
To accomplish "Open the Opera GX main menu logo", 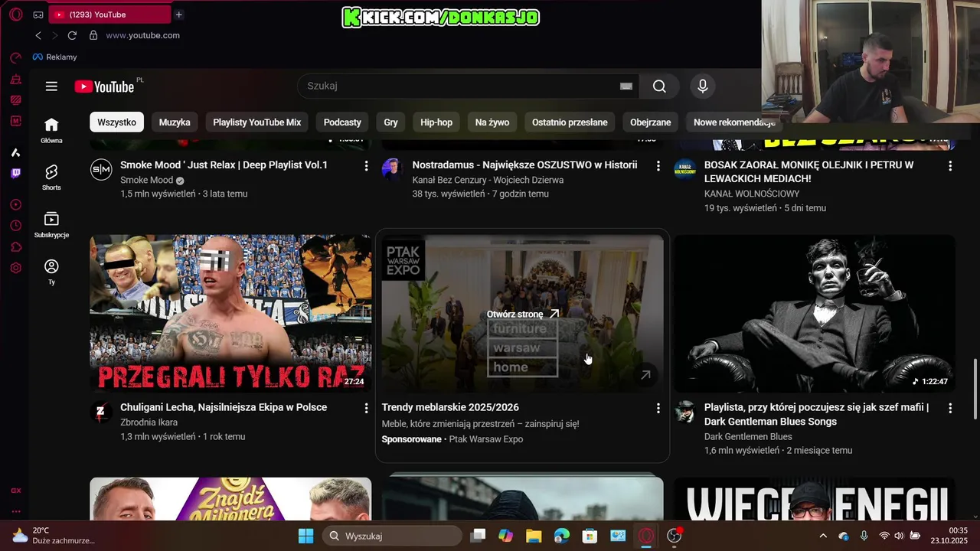I will 15,15.
